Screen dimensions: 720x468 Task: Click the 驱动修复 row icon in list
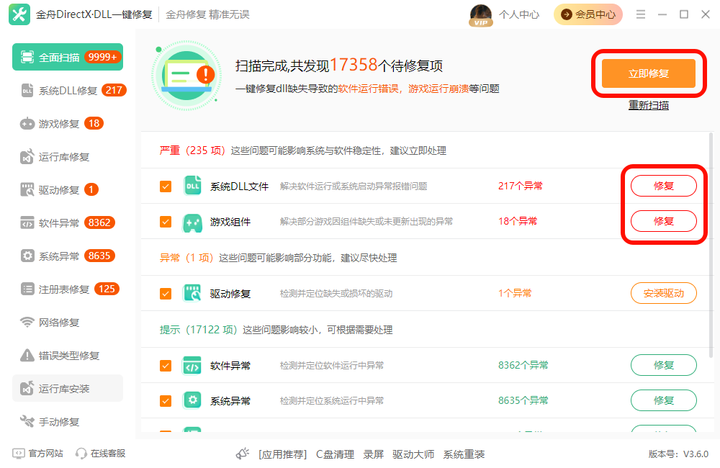tap(192, 293)
